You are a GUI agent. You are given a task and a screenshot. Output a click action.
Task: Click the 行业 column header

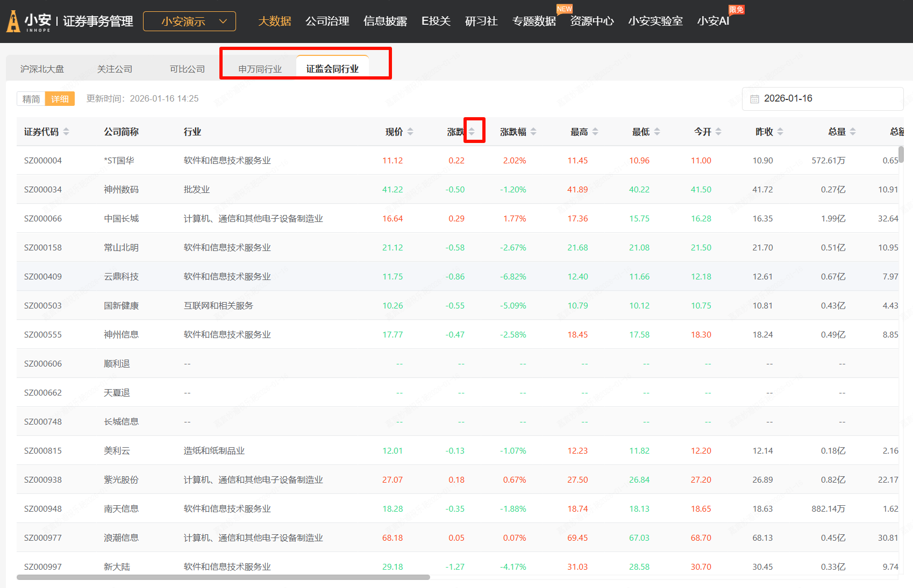(x=192, y=132)
